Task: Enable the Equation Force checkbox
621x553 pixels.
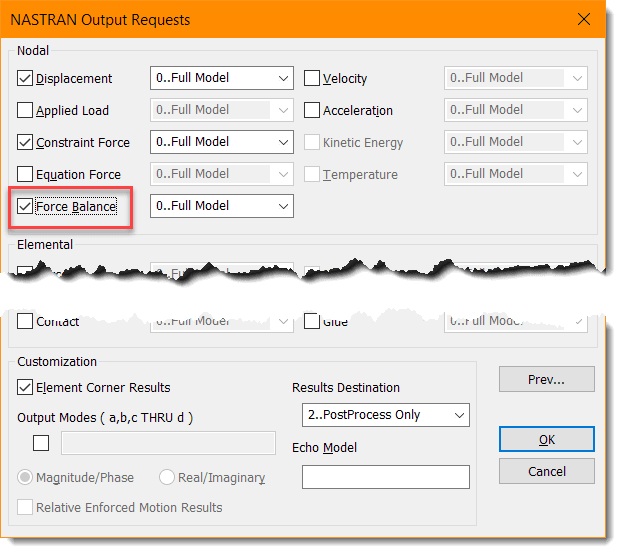Action: (25, 174)
